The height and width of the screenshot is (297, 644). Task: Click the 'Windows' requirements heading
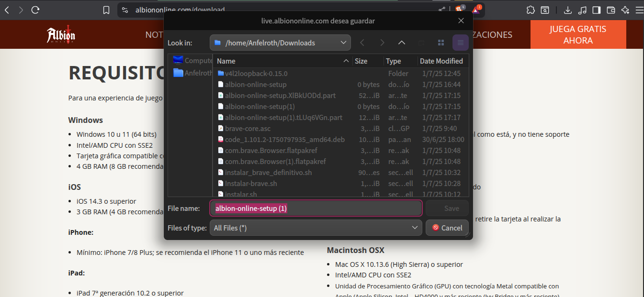(85, 120)
